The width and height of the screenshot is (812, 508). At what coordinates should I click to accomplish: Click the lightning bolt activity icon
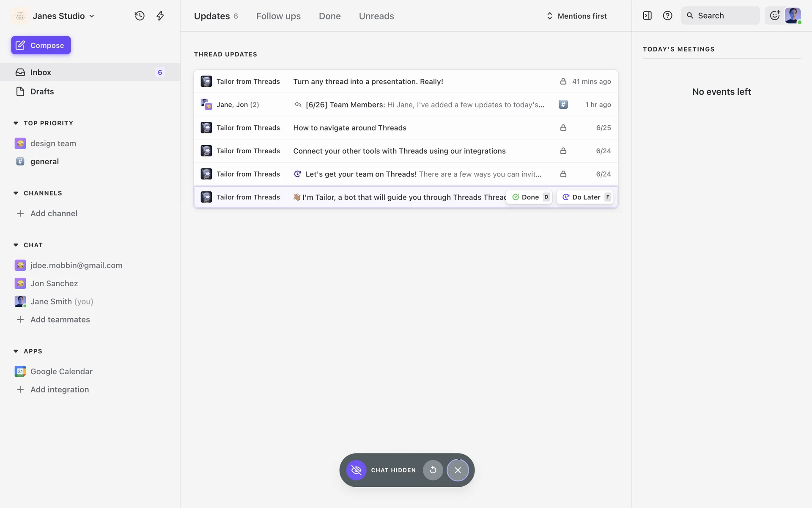[x=160, y=16]
